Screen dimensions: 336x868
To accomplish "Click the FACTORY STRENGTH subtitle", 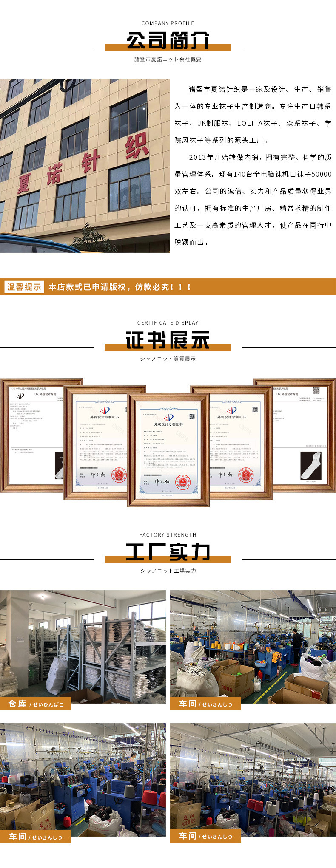I will pos(168,535).
